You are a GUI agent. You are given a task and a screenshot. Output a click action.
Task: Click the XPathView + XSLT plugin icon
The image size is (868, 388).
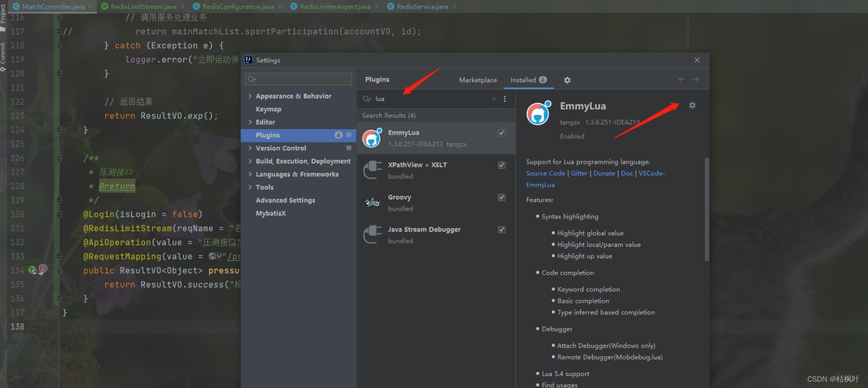click(x=372, y=170)
